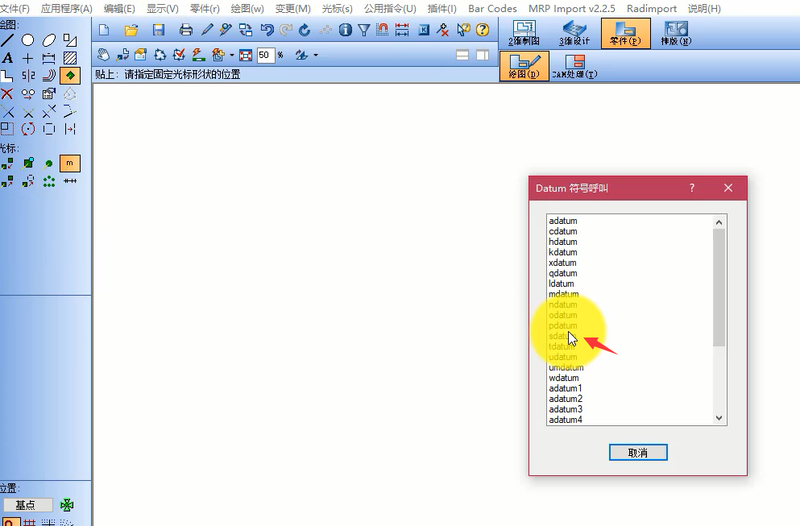
Task: Click the printer icon
Action: [x=186, y=30]
